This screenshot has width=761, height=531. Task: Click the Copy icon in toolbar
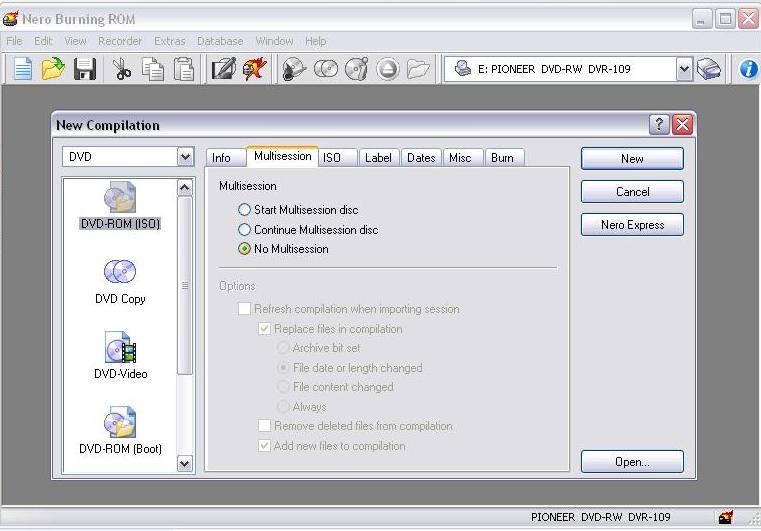(152, 68)
